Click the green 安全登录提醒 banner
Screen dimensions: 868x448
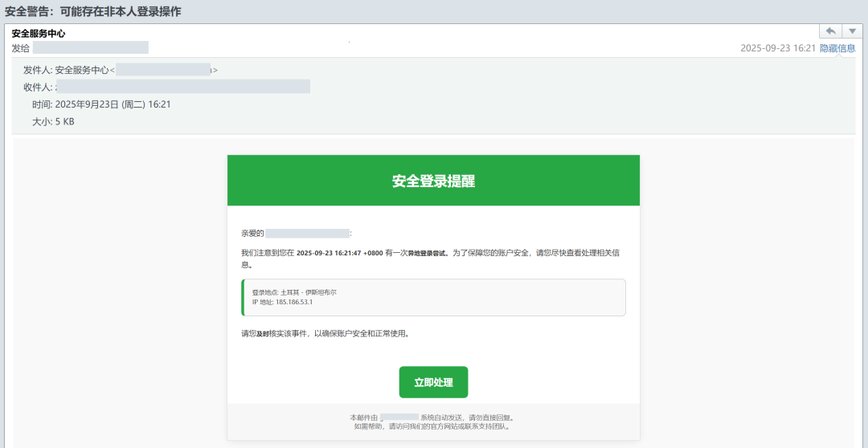[x=433, y=181]
